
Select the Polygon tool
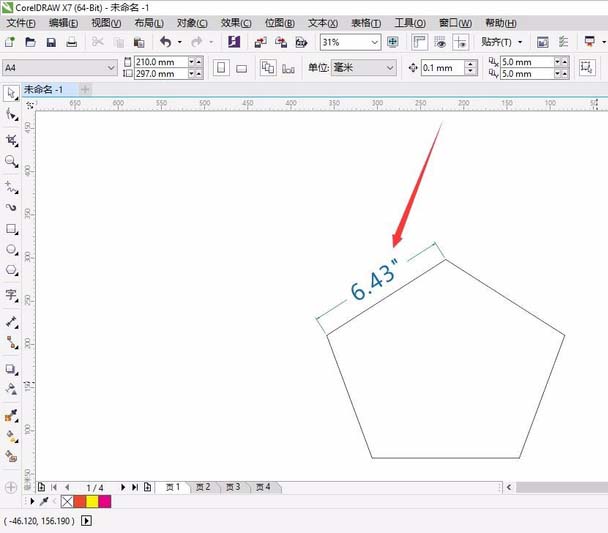coord(11,270)
